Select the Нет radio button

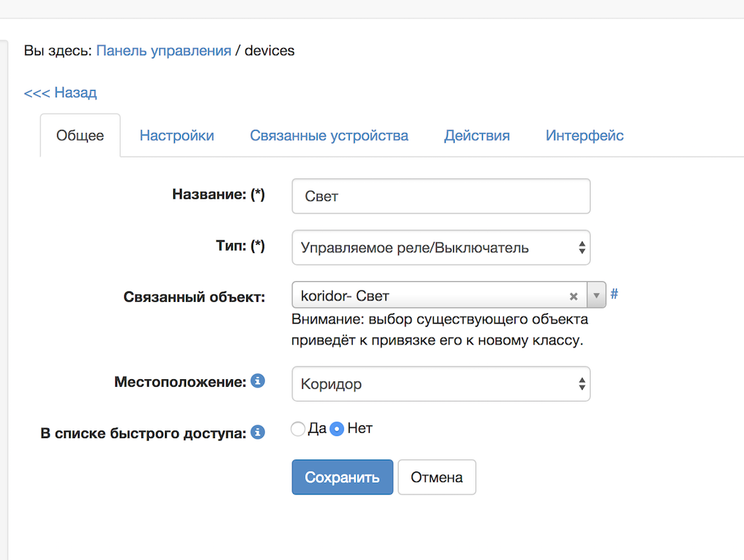click(x=336, y=428)
